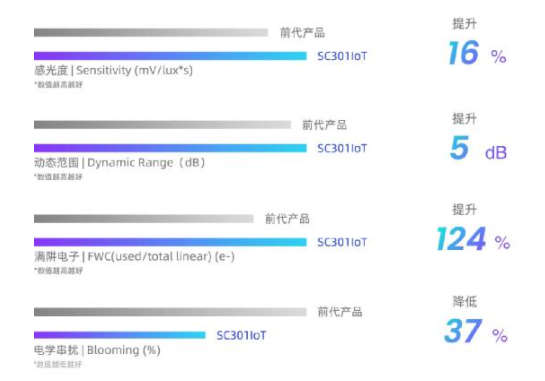This screenshot has width=545, height=381.
Task: Click the gray Sensitivity previous-generation bar
Action: pos(151,32)
